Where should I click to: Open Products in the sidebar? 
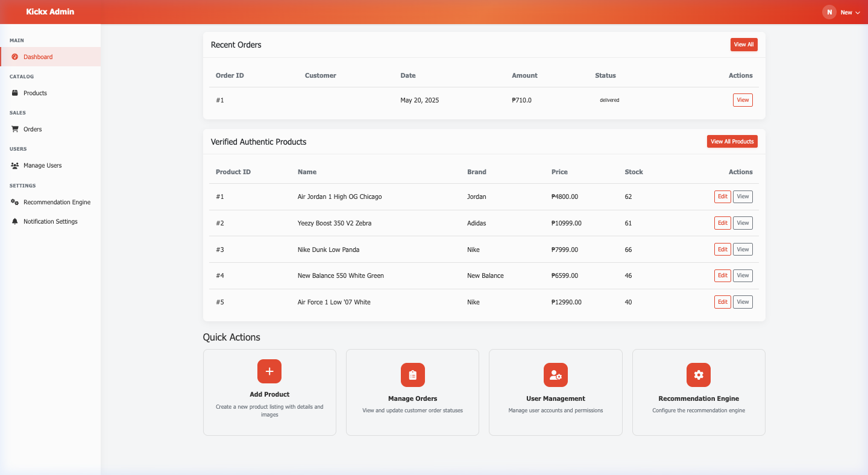pyautogui.click(x=50, y=93)
